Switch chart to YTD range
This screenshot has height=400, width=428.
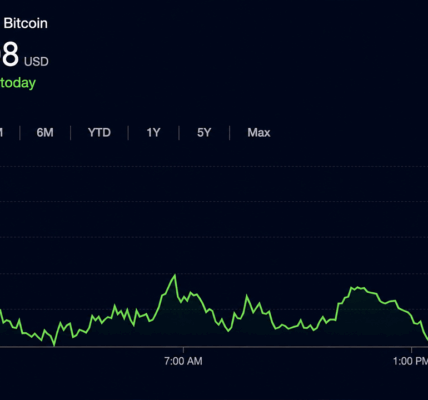(x=99, y=133)
